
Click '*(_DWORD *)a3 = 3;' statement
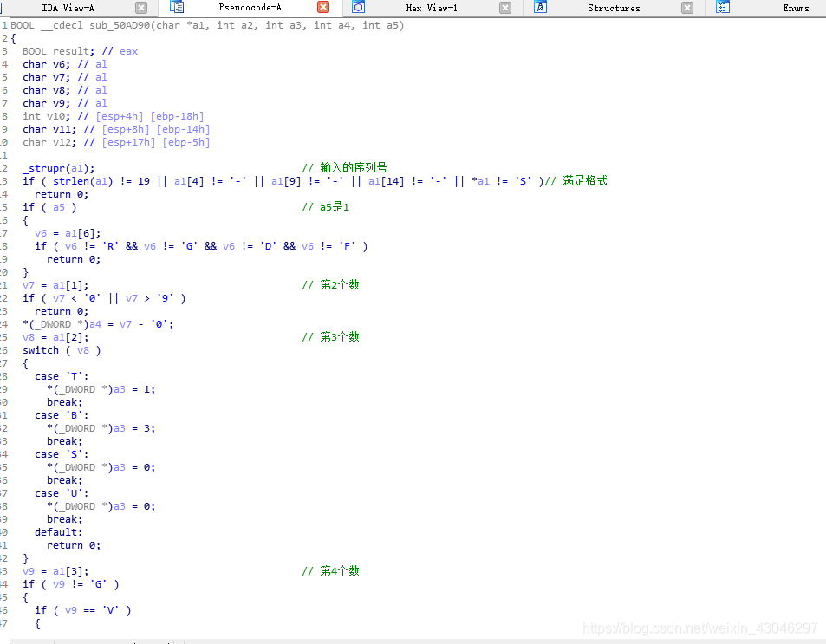pos(101,428)
